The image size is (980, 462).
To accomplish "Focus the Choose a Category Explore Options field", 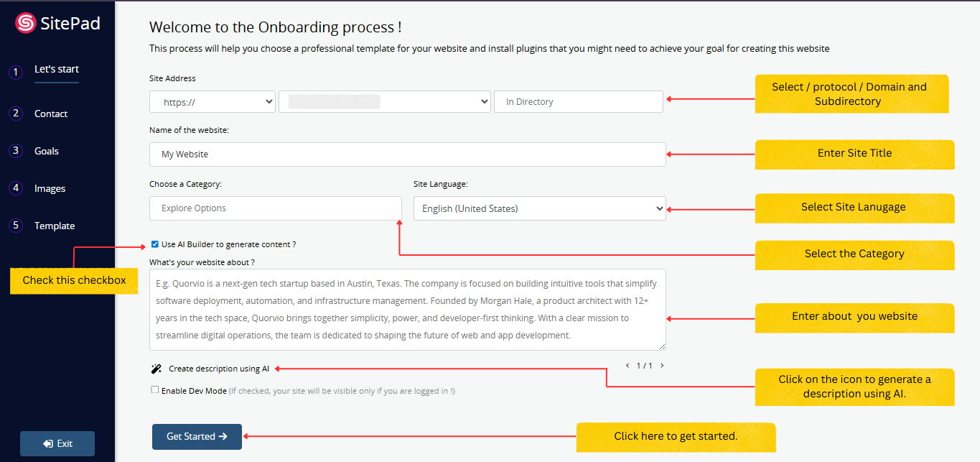I will pyautogui.click(x=275, y=208).
